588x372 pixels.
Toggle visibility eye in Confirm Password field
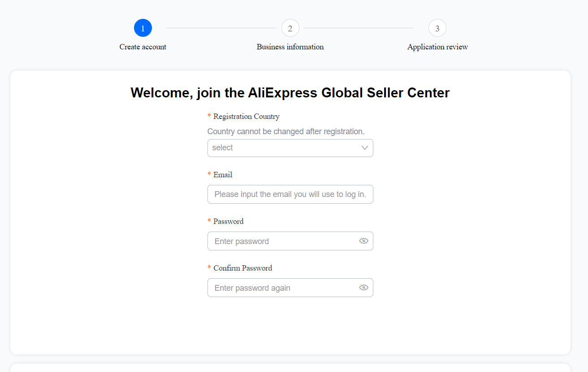click(x=363, y=288)
